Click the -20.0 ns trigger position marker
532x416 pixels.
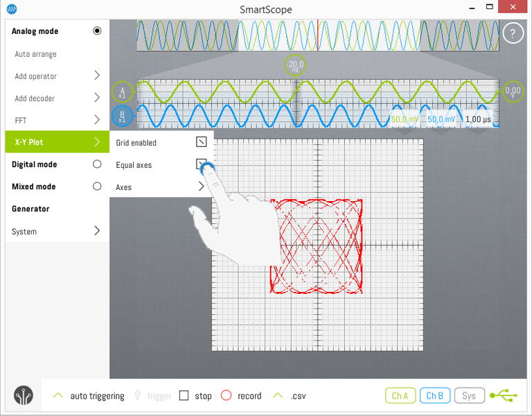coord(295,66)
